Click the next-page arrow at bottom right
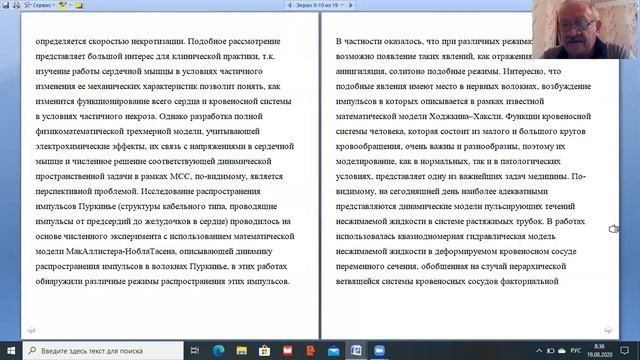 (608, 330)
